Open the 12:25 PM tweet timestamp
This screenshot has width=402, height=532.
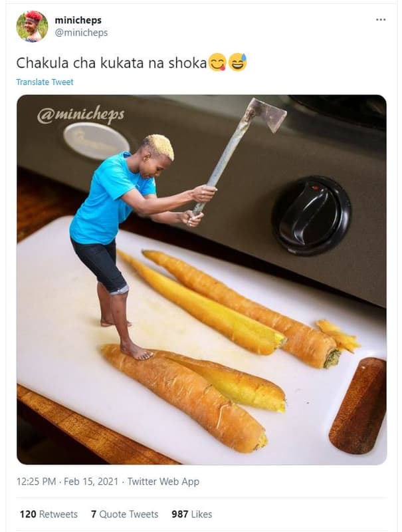tap(37, 481)
